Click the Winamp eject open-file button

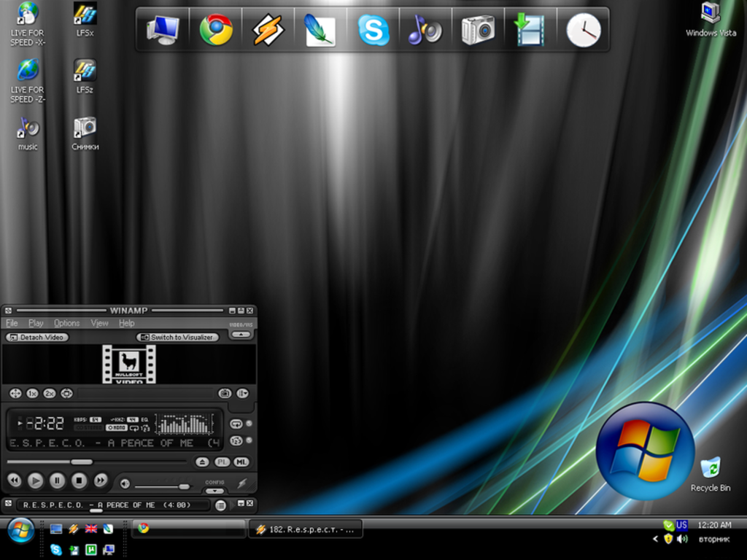pyautogui.click(x=203, y=462)
